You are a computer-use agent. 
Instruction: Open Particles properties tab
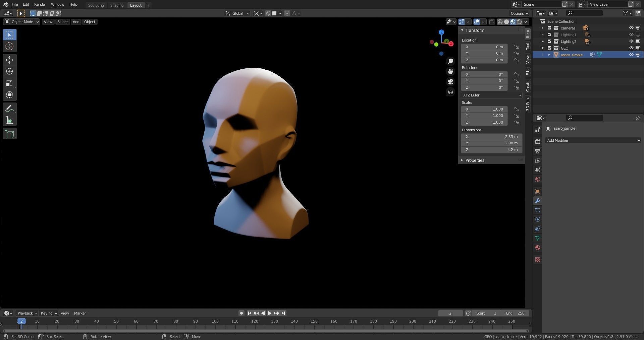tap(537, 210)
